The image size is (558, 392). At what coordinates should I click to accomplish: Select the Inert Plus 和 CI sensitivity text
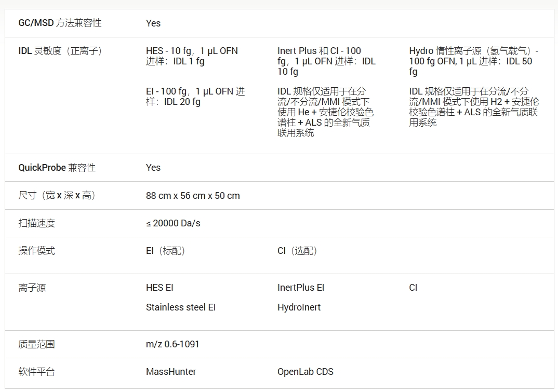(x=326, y=61)
